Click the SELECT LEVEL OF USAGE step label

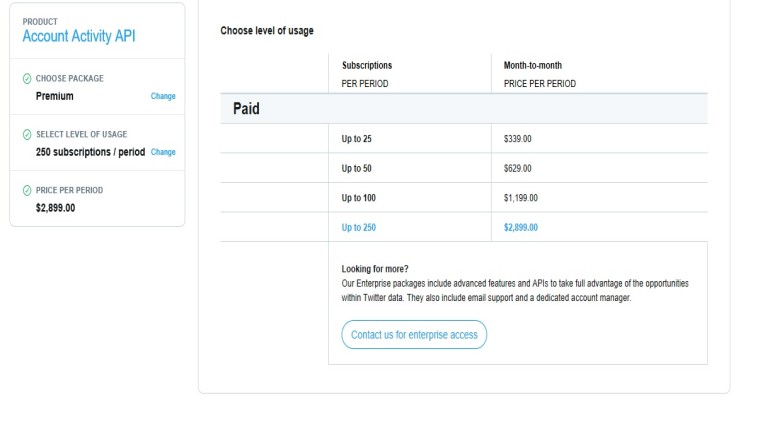pos(81,134)
